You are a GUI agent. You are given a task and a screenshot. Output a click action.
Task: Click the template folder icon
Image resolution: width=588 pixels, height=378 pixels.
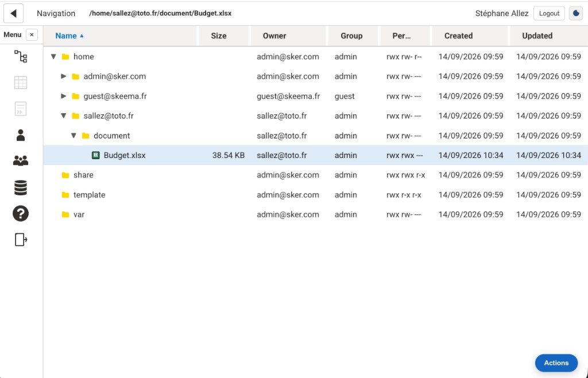click(65, 195)
